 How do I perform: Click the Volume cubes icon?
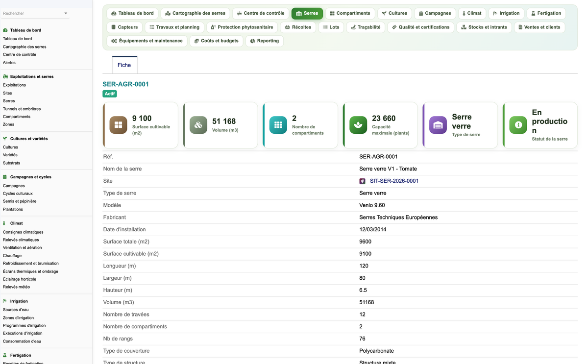click(x=198, y=125)
